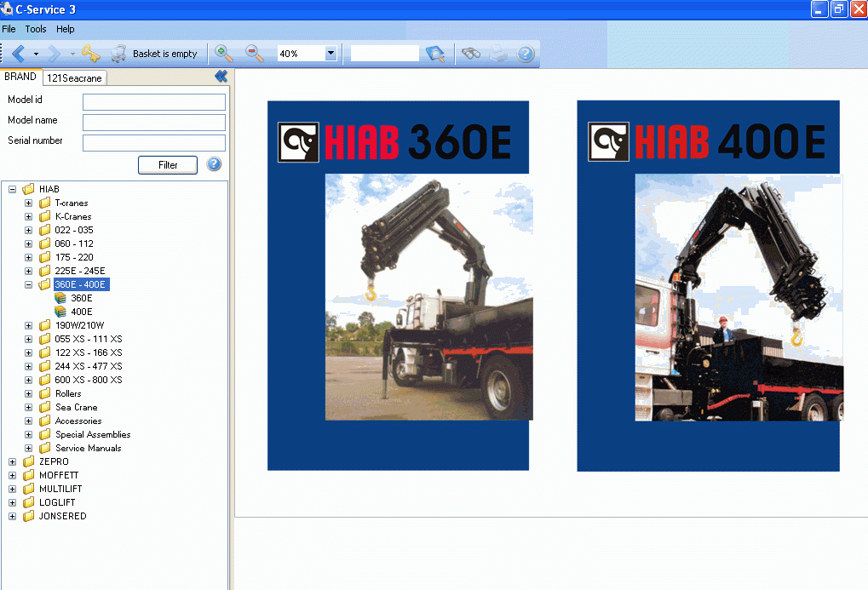Open the Tools menu
The image size is (868, 590).
pos(36,29)
